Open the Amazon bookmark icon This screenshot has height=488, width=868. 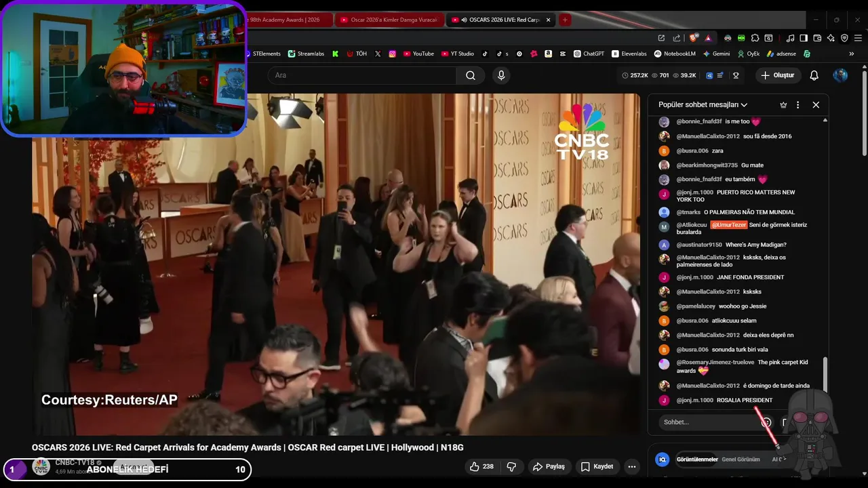pyautogui.click(x=548, y=54)
